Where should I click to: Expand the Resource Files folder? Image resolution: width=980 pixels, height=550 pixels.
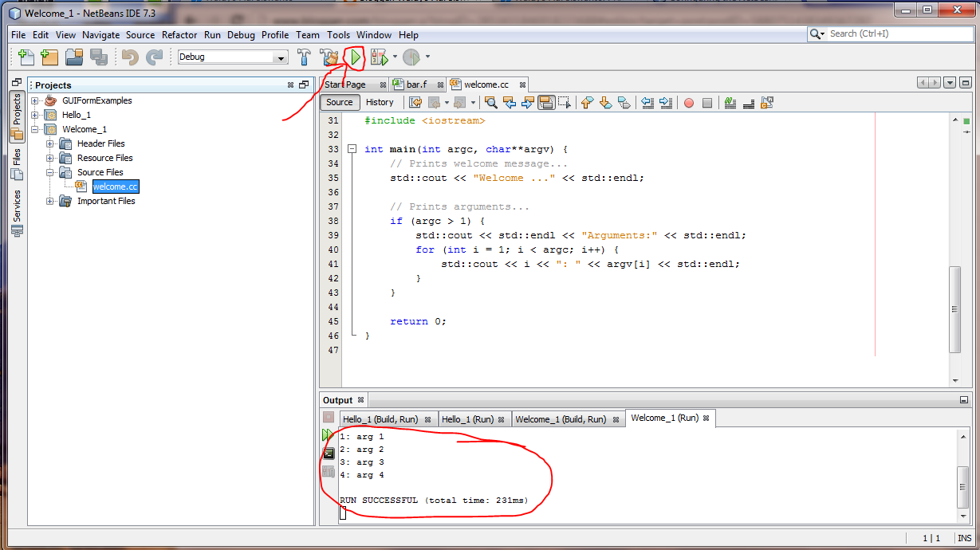[x=50, y=158]
